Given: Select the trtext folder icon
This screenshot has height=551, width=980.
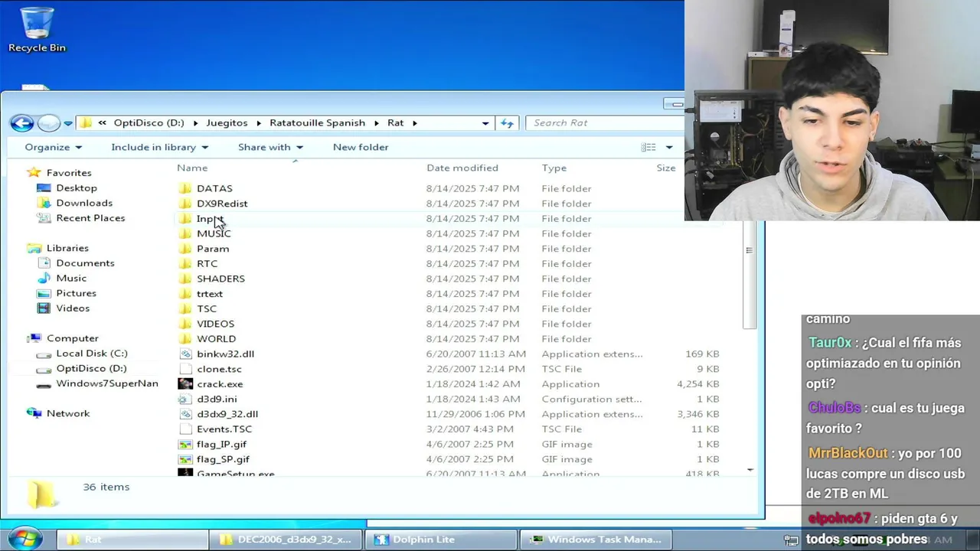Looking at the screenshot, I should click(185, 294).
